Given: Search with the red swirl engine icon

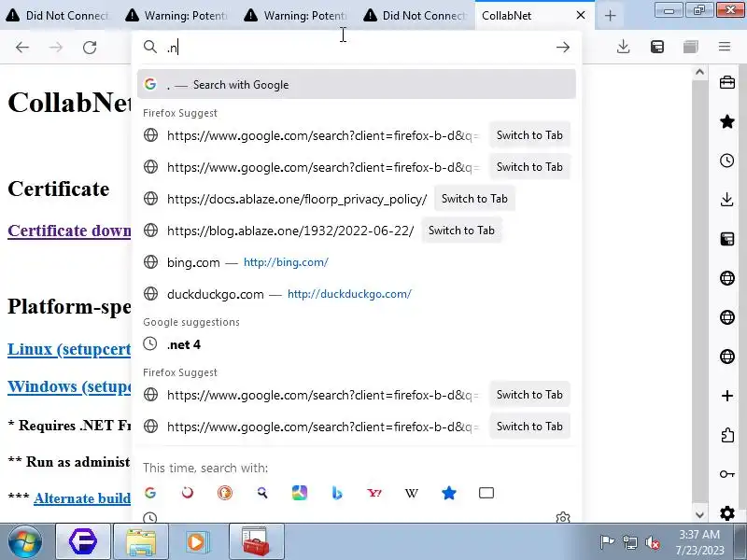Looking at the screenshot, I should click(188, 493).
